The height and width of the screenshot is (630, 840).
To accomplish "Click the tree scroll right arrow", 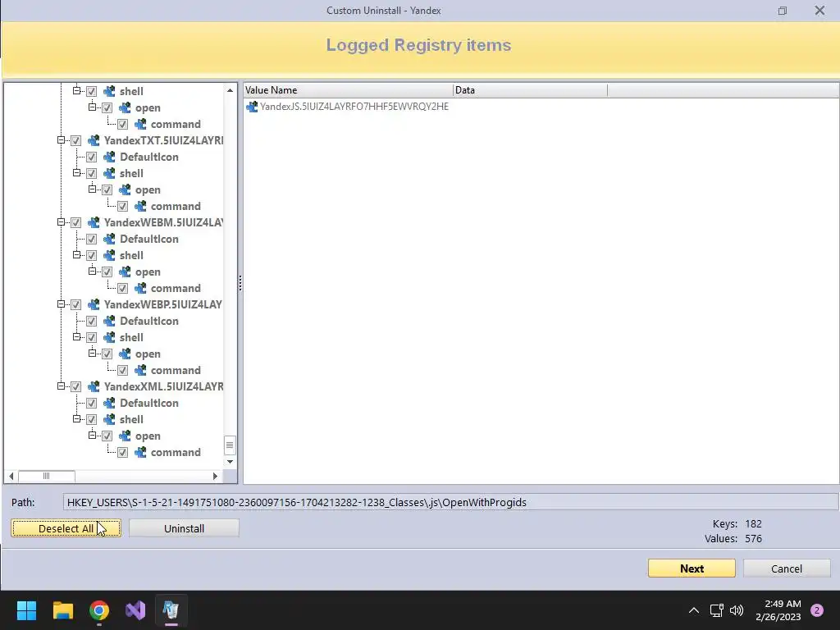I will click(x=216, y=476).
